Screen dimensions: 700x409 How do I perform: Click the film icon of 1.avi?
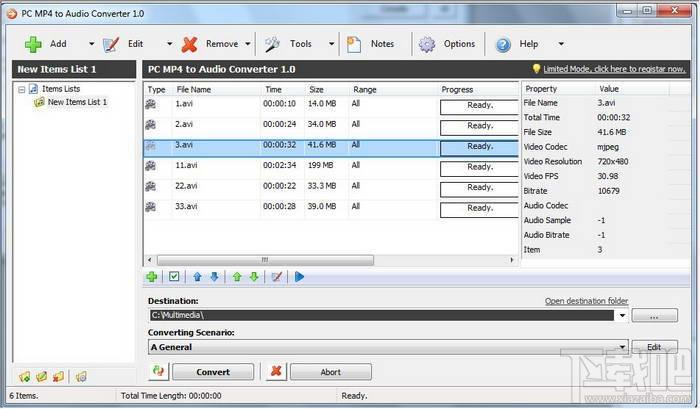point(151,104)
